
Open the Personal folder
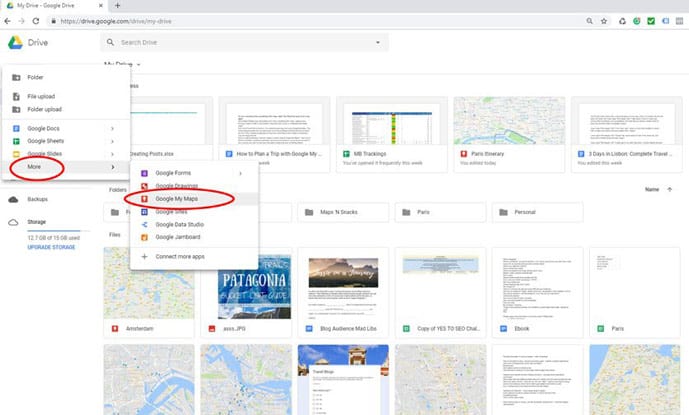(537, 212)
